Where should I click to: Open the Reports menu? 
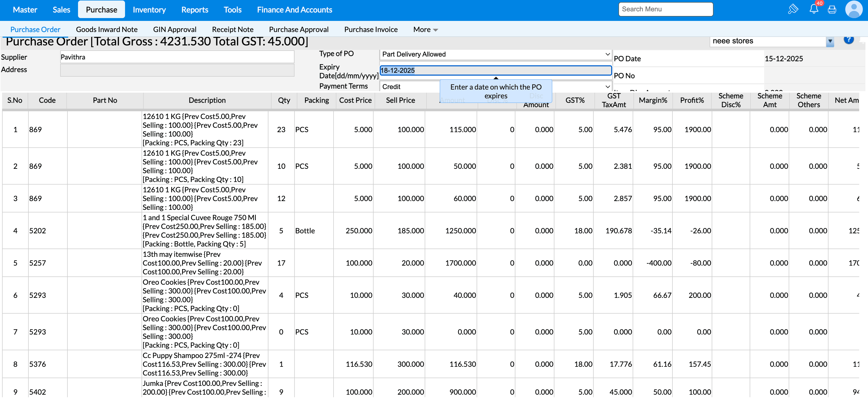click(x=195, y=10)
